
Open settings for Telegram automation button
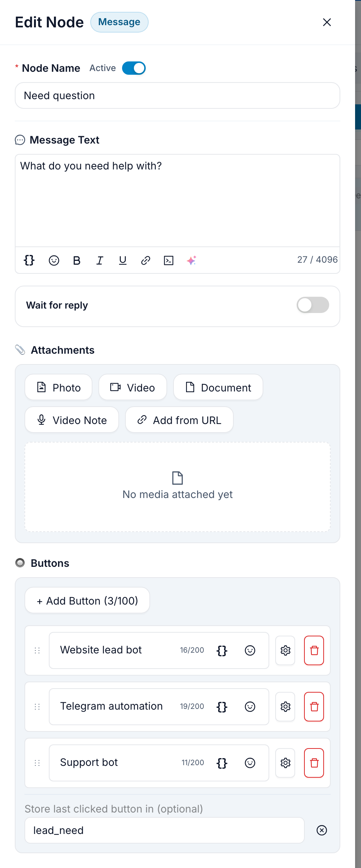pos(285,707)
